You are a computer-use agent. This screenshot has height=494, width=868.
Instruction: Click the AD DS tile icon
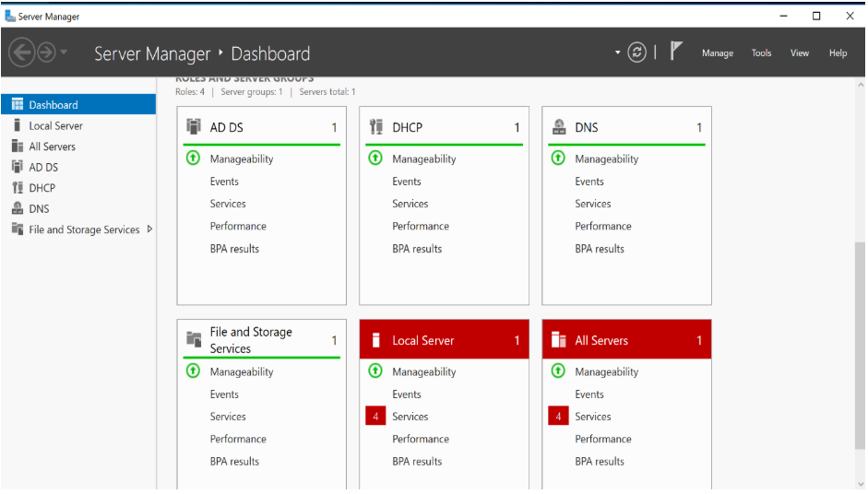(x=194, y=127)
